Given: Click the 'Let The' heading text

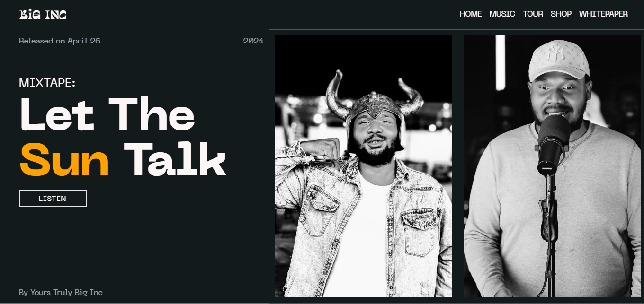Looking at the screenshot, I should [x=107, y=114].
